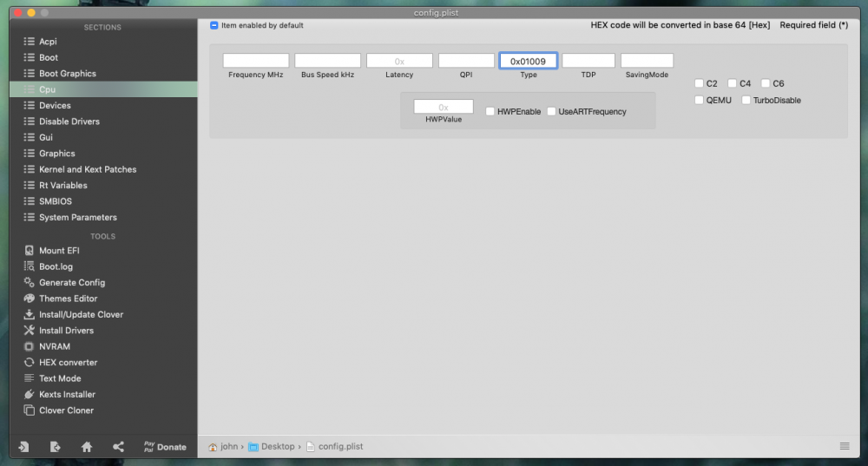This screenshot has height=466, width=868.
Task: Click the SMBIOS list icon in sidebar
Action: tap(29, 201)
